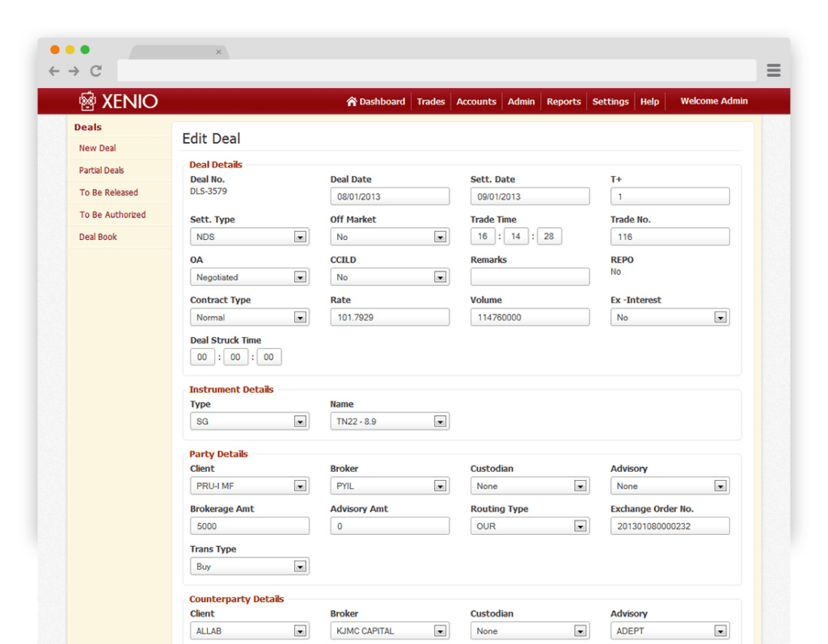Screen dimensions: 828x644
Task: Open the Off Market dropdown
Action: pos(440,238)
